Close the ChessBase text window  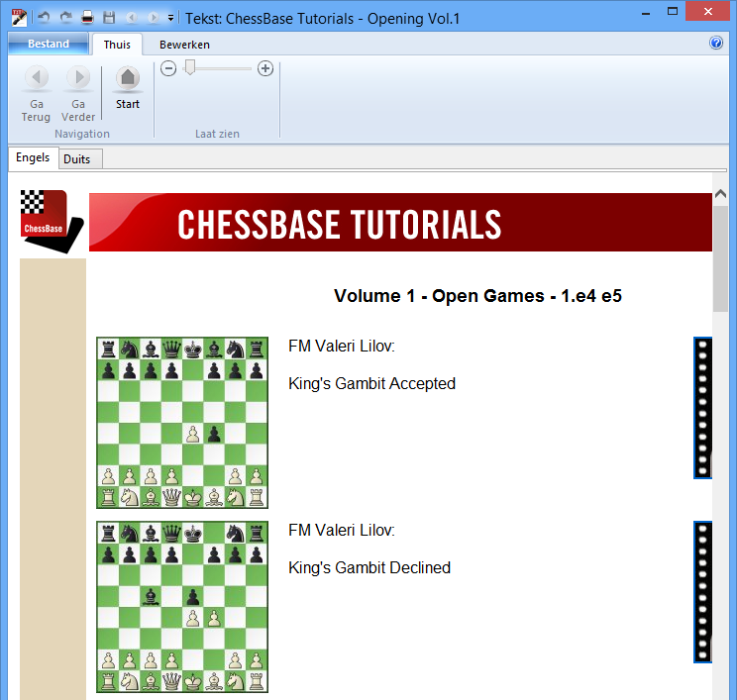[x=707, y=12]
